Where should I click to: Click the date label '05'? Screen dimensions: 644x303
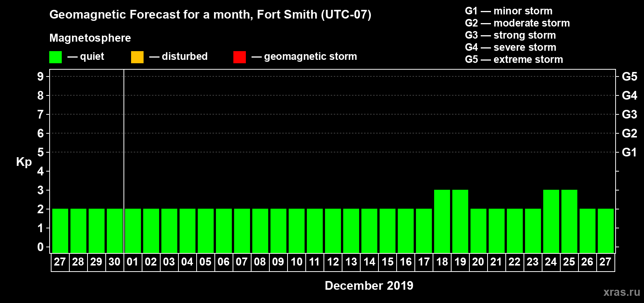pyautogui.click(x=205, y=262)
